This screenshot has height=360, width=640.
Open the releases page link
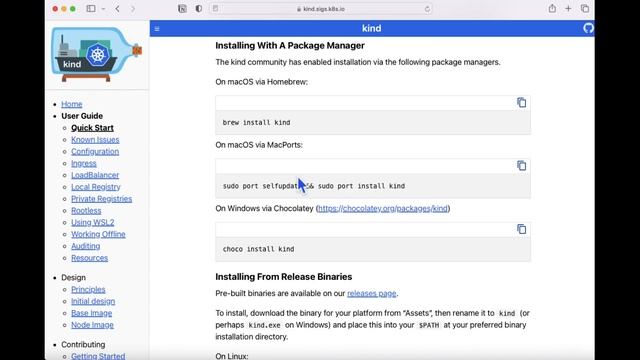point(371,293)
